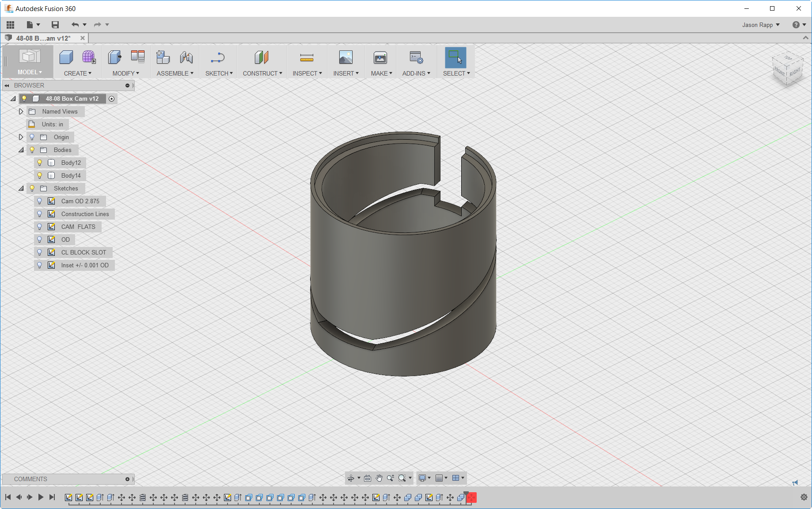Open the Modify menu

pos(125,62)
